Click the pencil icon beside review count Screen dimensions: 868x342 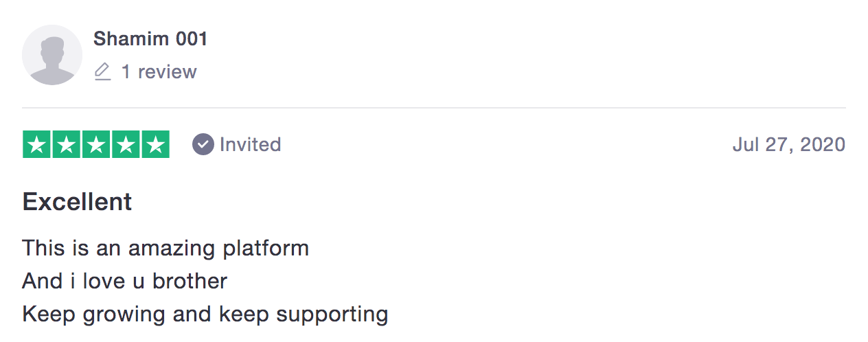(102, 71)
